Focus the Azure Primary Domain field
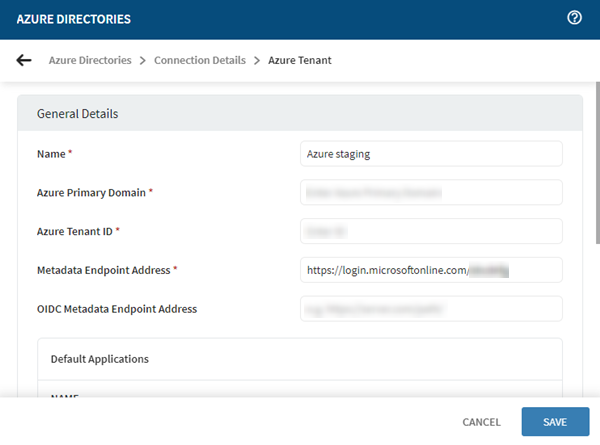This screenshot has height=445, width=600. [431, 192]
